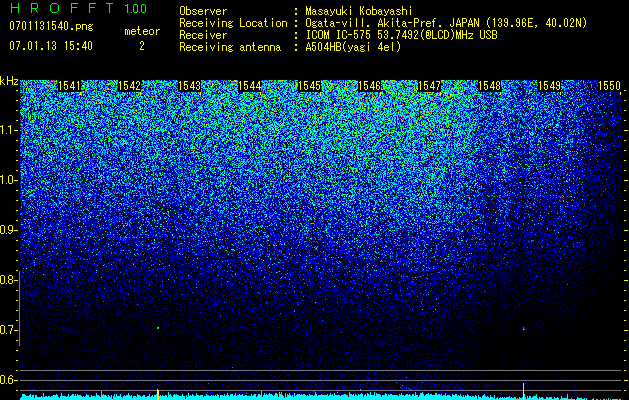Click the 0.6 kHz axis label

pos(8,380)
